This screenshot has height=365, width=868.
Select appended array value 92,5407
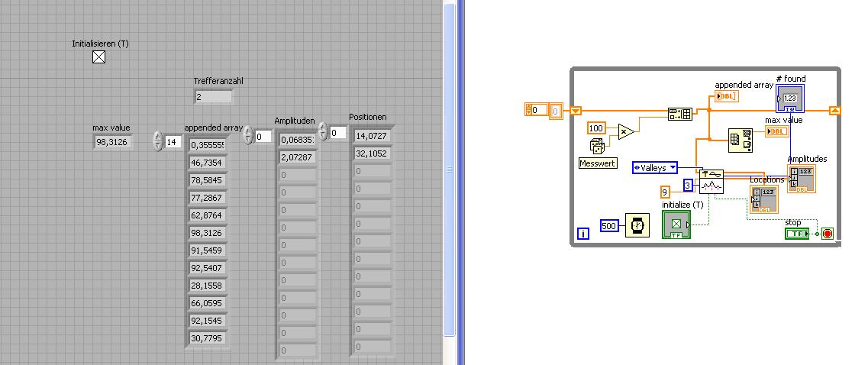[208, 268]
